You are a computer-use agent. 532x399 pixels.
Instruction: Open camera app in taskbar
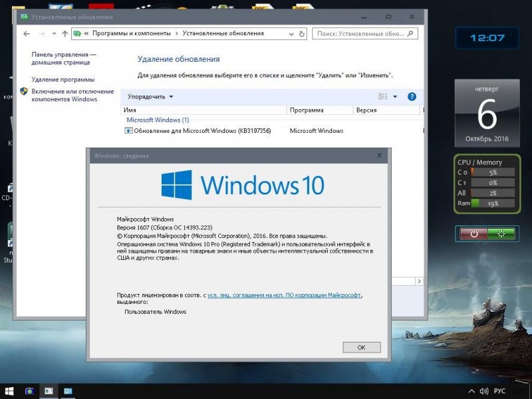point(30,391)
